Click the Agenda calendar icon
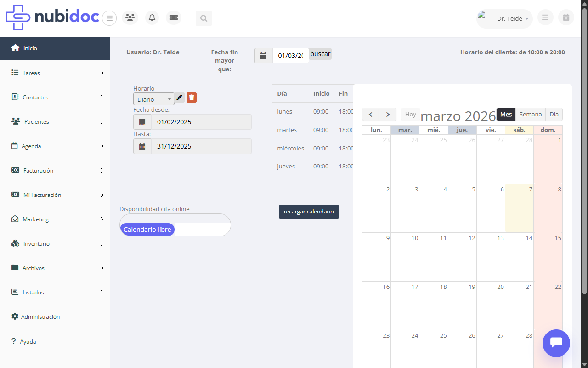 click(14, 146)
